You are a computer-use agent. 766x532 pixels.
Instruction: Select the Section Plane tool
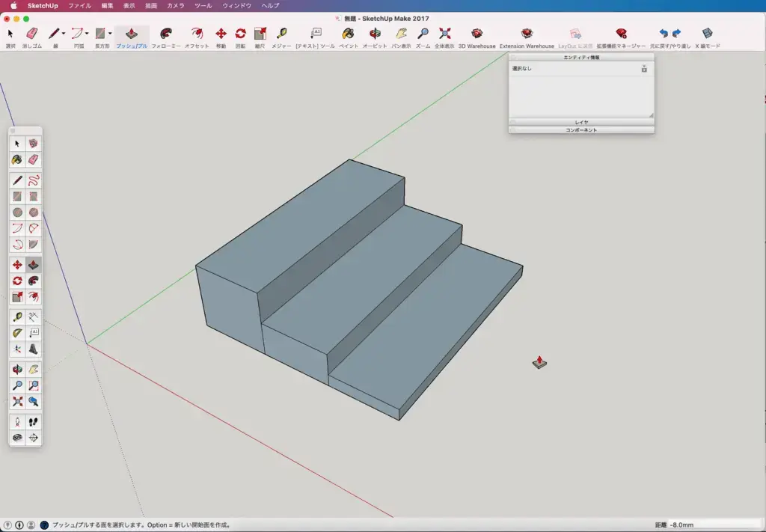[33, 438]
